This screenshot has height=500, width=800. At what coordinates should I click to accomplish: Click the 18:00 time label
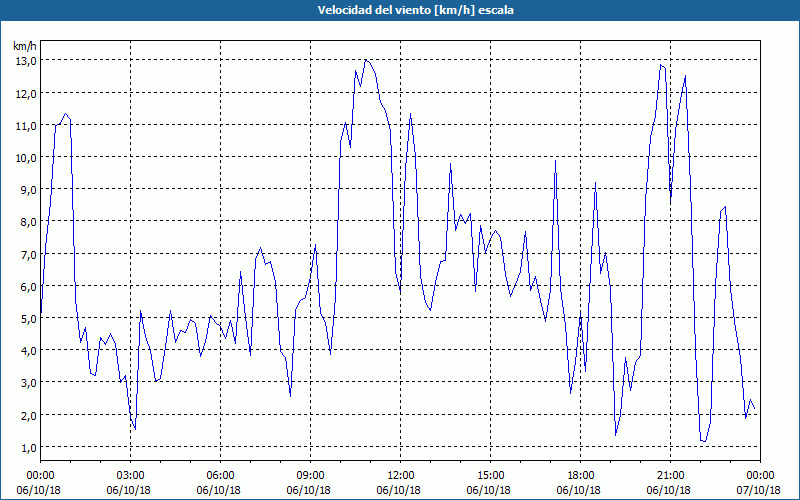[x=581, y=476]
